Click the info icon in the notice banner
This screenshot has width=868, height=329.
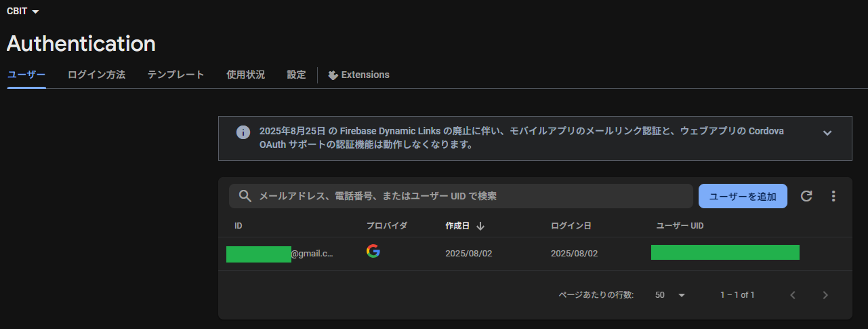(x=243, y=132)
